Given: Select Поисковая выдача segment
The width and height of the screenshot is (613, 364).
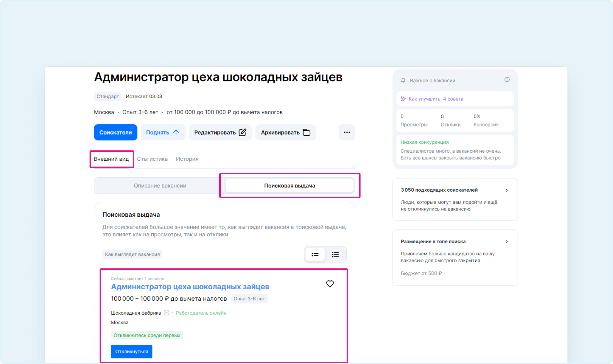Looking at the screenshot, I should point(290,186).
